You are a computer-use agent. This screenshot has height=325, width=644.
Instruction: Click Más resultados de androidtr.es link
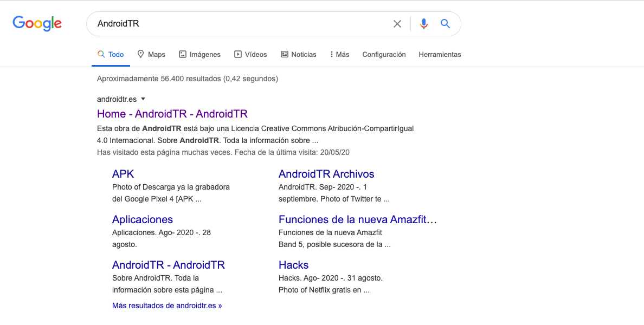167,305
